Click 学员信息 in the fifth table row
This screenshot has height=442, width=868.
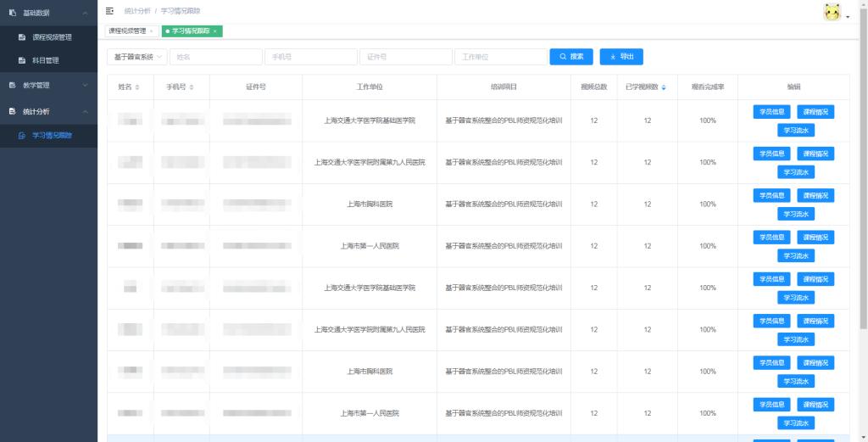pos(771,279)
